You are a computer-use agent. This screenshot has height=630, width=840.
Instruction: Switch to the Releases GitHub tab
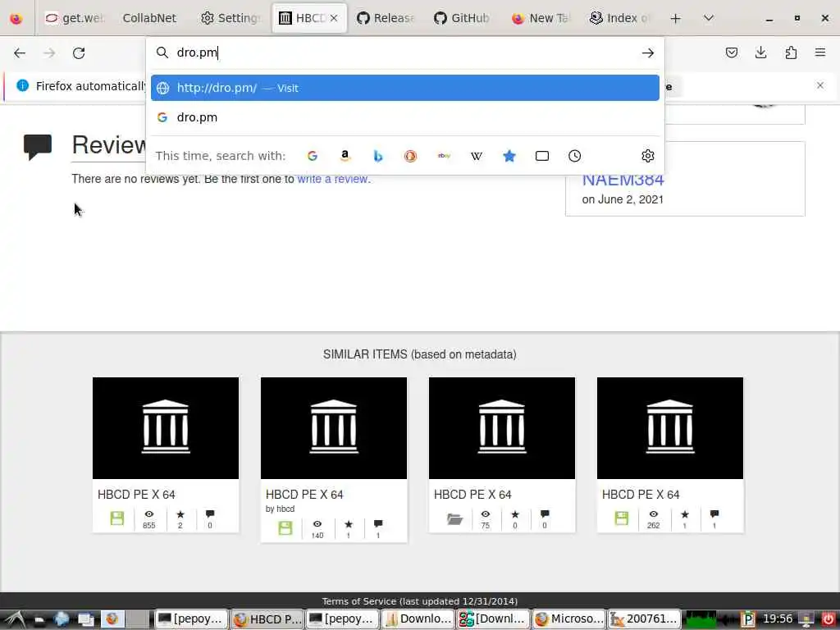(386, 18)
